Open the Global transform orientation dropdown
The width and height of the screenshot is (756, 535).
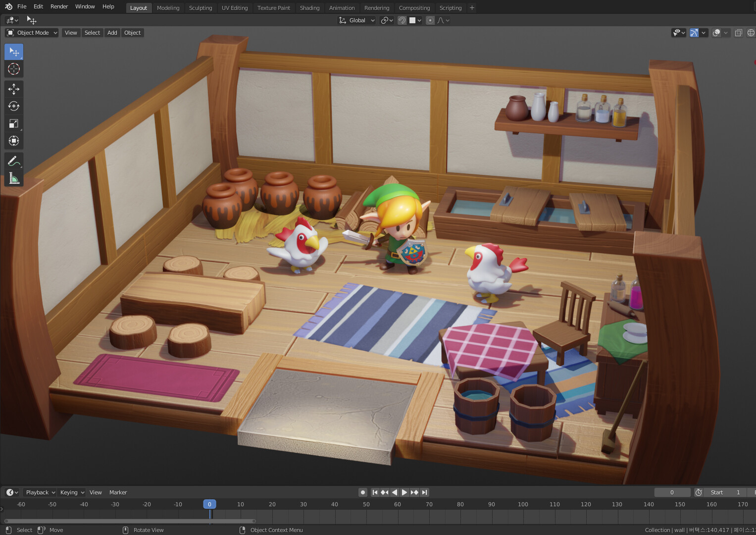click(356, 20)
